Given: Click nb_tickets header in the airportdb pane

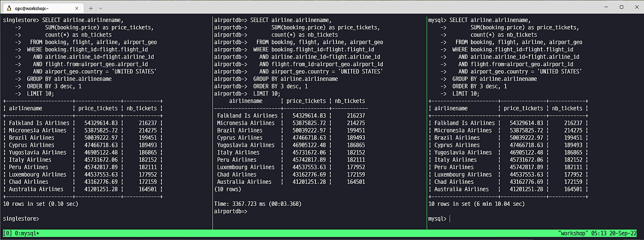Looking at the screenshot, I should tap(350, 100).
